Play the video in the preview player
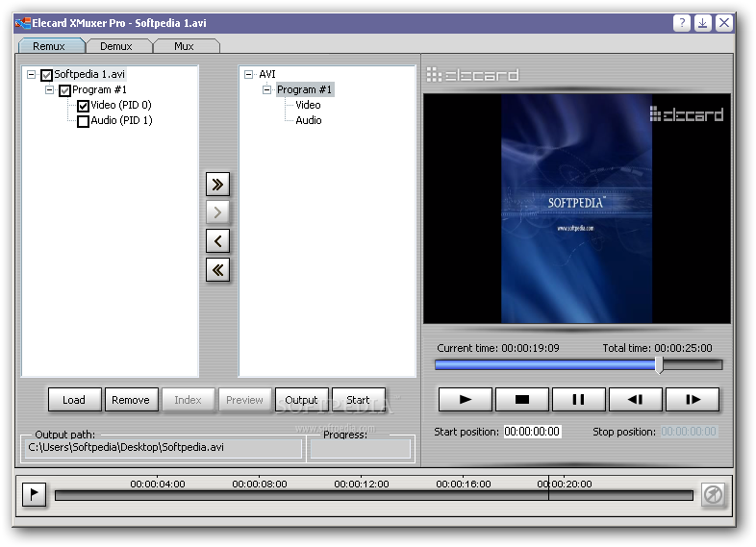Image resolution: width=756 pixels, height=547 pixels. coord(466,399)
